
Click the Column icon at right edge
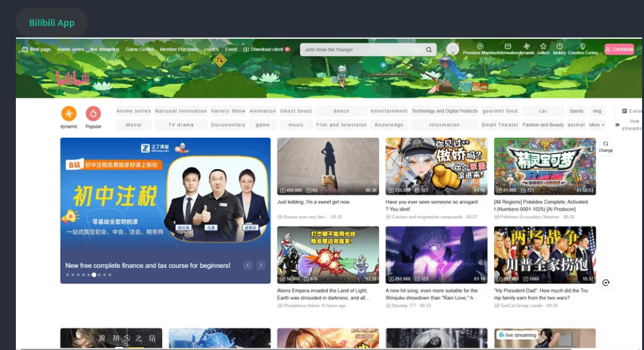(x=624, y=111)
